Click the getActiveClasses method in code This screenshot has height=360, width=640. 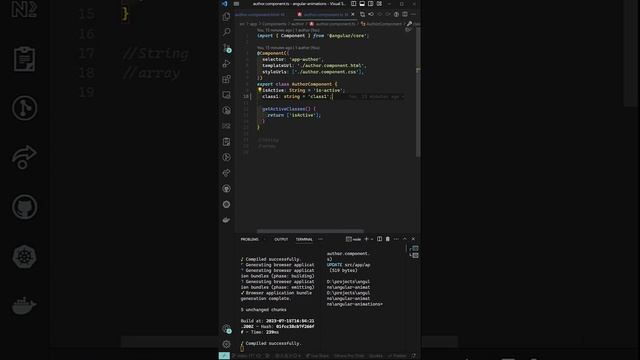286,109
